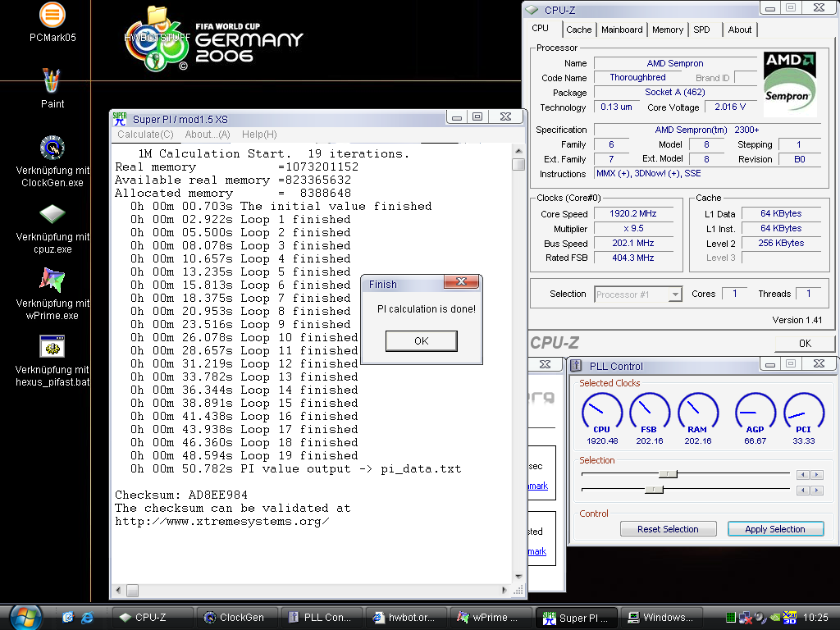The width and height of the screenshot is (840, 630).
Task: Click the lower slider's right arrow in PLL Control
Action: point(817,491)
